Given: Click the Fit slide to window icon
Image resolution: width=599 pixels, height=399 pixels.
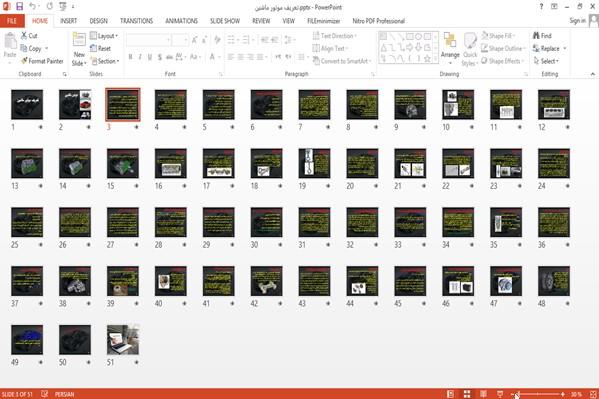Looking at the screenshot, I should point(593,394).
